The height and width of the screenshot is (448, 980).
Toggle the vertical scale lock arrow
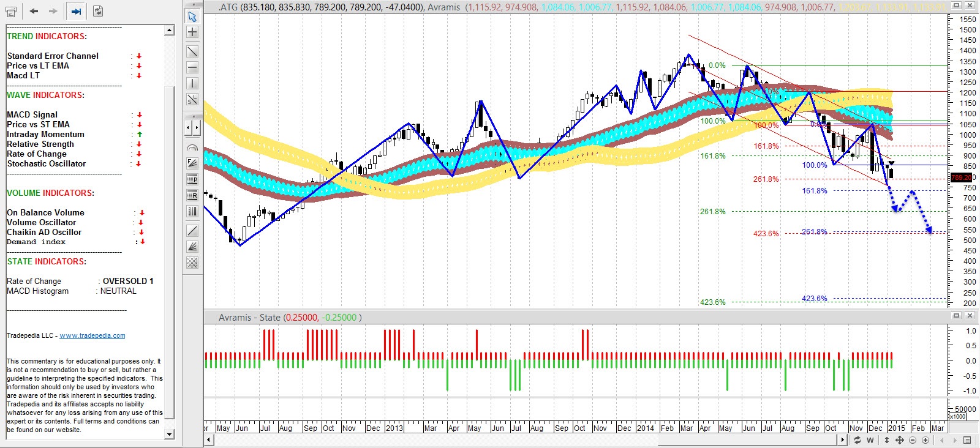(886, 440)
